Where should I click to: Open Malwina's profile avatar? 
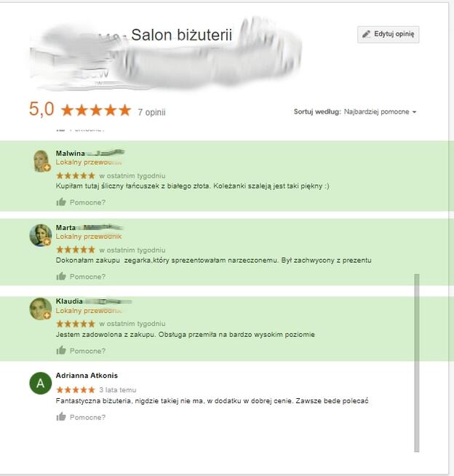click(x=41, y=161)
